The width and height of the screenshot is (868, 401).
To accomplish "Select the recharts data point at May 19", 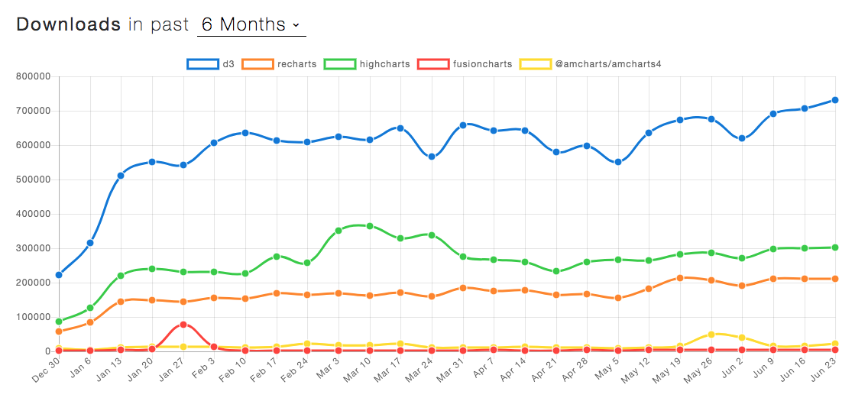I will point(680,278).
